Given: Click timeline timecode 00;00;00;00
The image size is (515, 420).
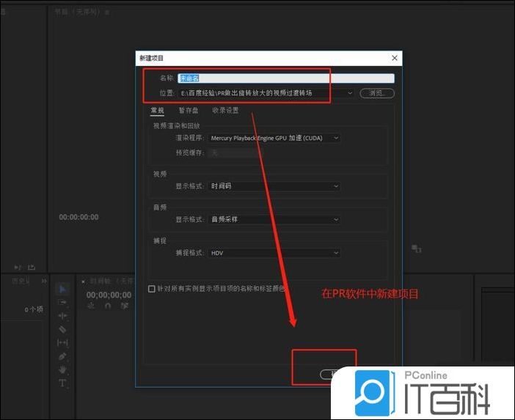Looking at the screenshot, I should tap(109, 295).
